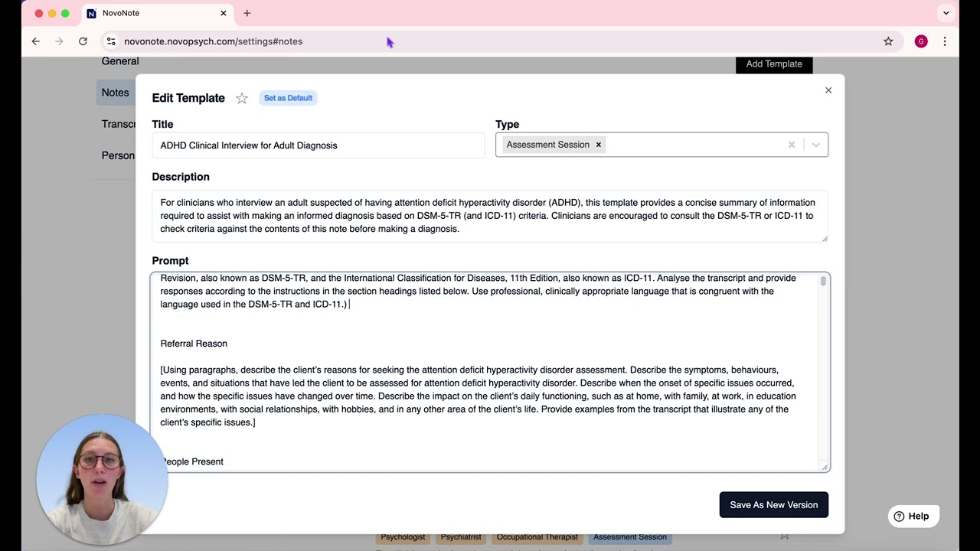The width and height of the screenshot is (980, 551).
Task: Click the Occupational Therapist tag
Action: pyautogui.click(x=537, y=537)
